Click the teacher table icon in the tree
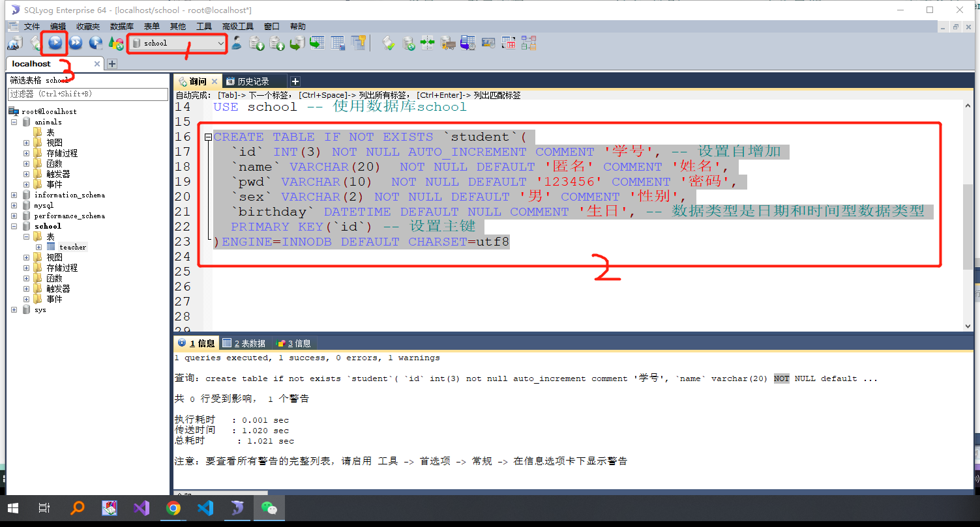The image size is (980, 527). point(52,247)
